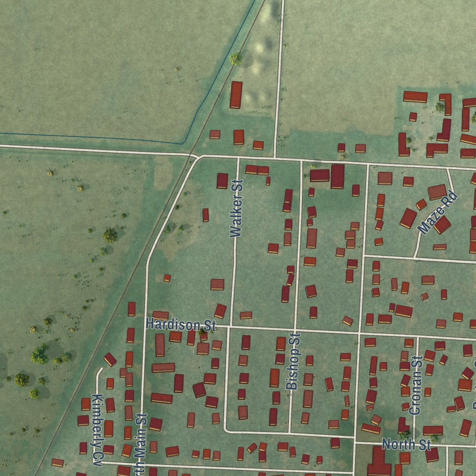Click the North Main St label
This screenshot has width=476, height=476.
(x=141, y=444)
